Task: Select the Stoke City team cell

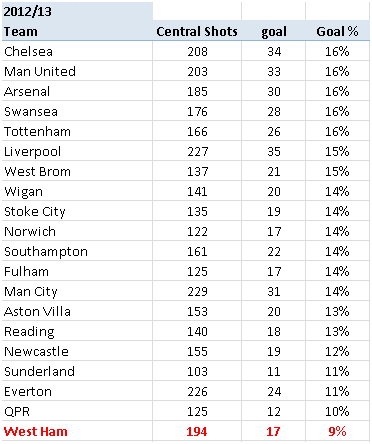Action: [x=77, y=211]
